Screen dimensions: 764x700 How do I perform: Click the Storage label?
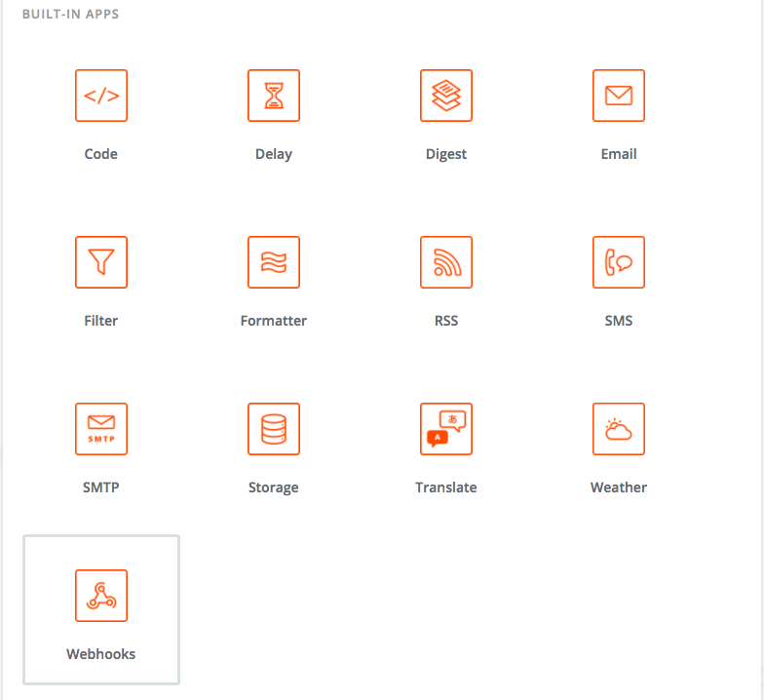[x=274, y=487]
